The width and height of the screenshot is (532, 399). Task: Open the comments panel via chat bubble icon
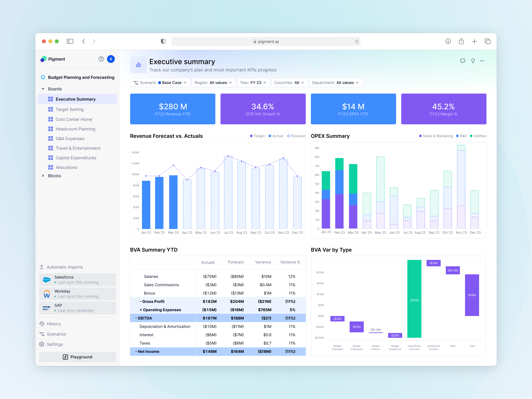[463, 61]
